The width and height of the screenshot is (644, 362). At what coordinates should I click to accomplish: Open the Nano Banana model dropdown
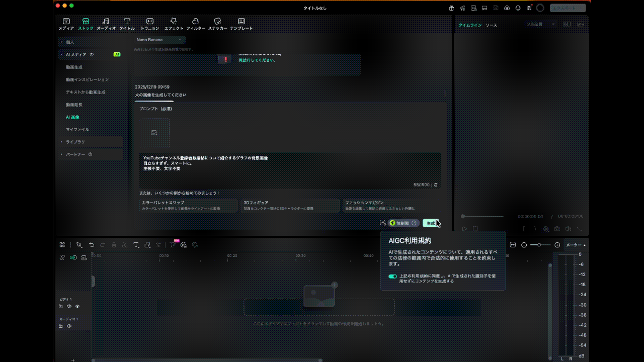[159, 40]
